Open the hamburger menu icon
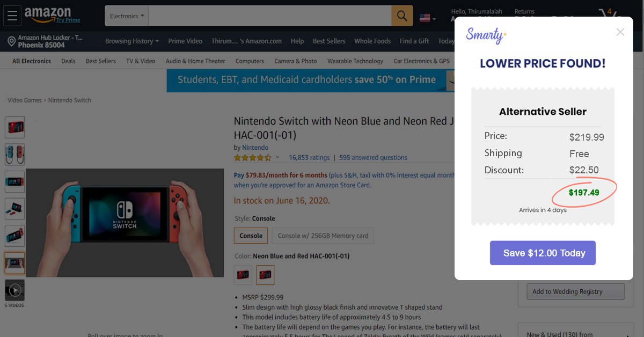 coord(13,16)
